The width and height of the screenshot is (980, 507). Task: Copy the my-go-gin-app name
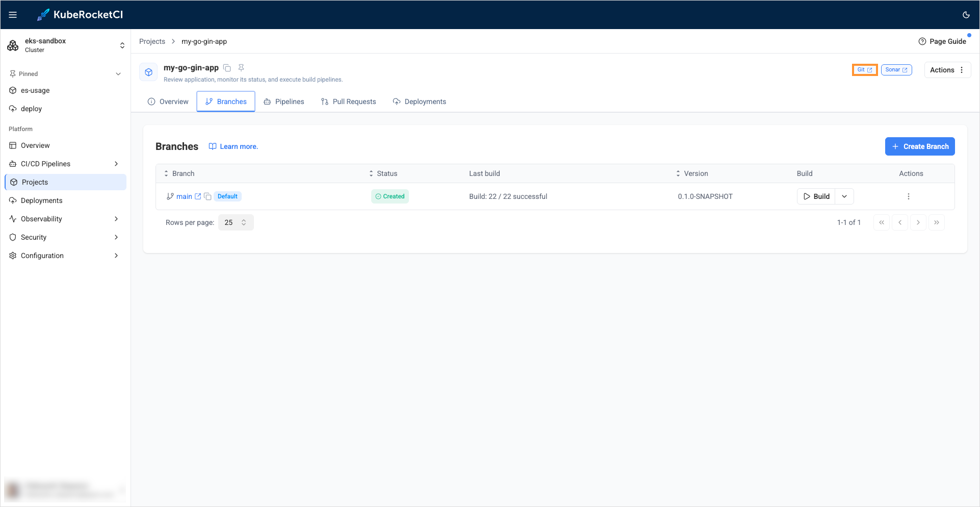[227, 67]
